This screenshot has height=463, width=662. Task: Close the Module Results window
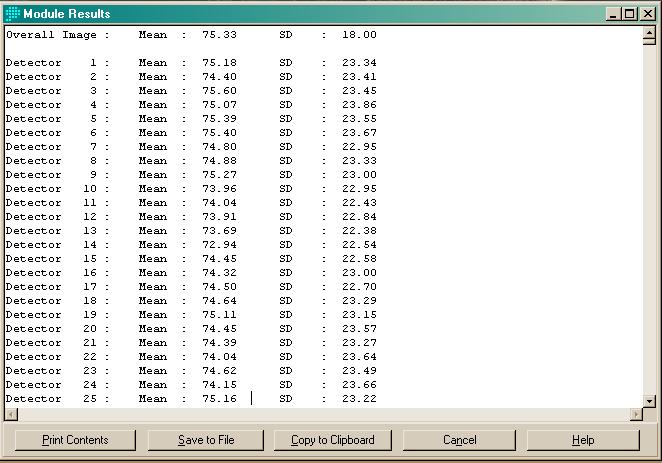pos(647,14)
